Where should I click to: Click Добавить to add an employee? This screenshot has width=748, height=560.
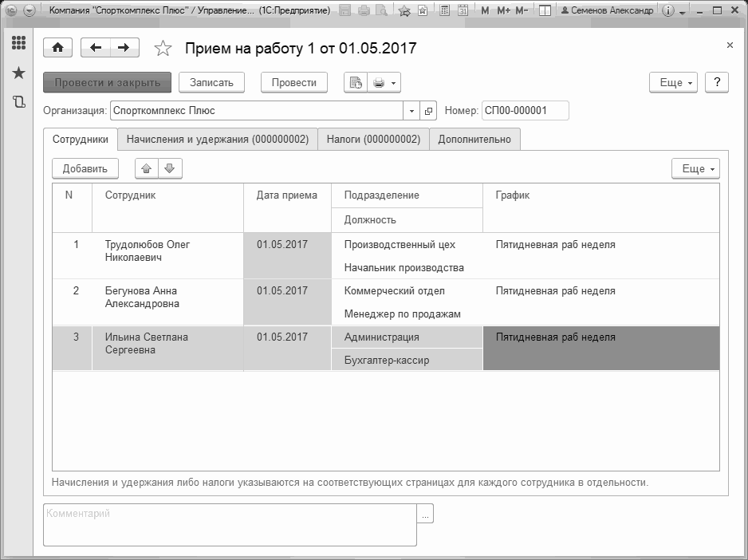tap(85, 168)
